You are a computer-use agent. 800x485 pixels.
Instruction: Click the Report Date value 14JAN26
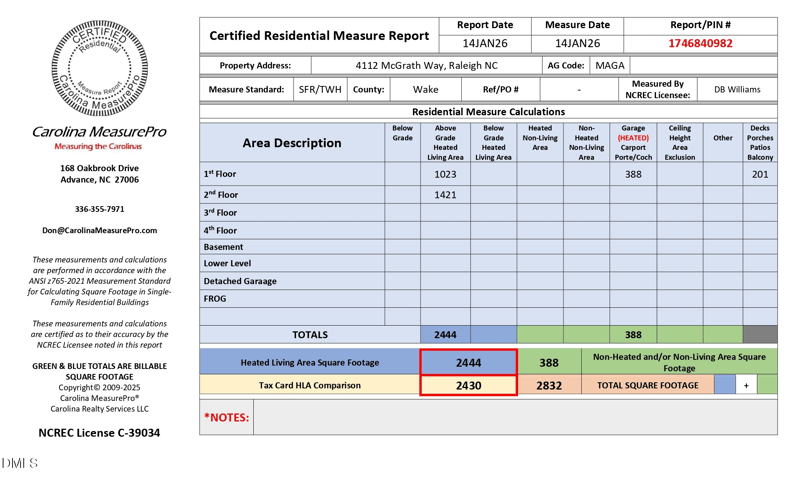[x=486, y=44]
